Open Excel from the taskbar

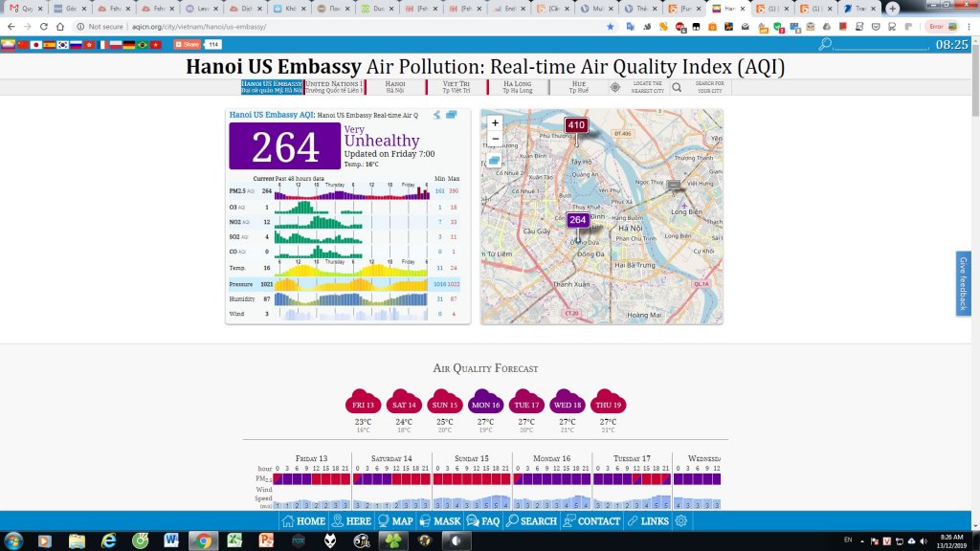coord(234,540)
